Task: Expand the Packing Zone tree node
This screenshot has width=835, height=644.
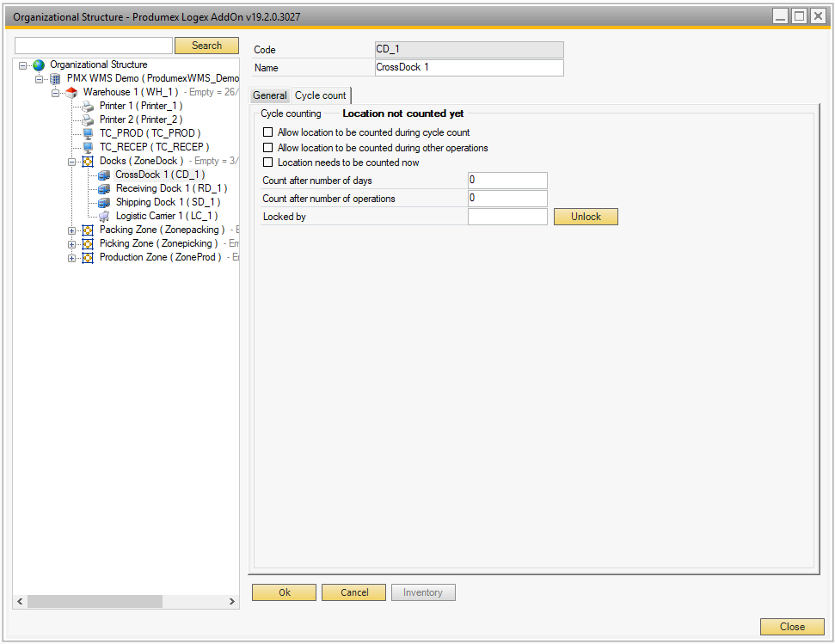Action: [72, 230]
